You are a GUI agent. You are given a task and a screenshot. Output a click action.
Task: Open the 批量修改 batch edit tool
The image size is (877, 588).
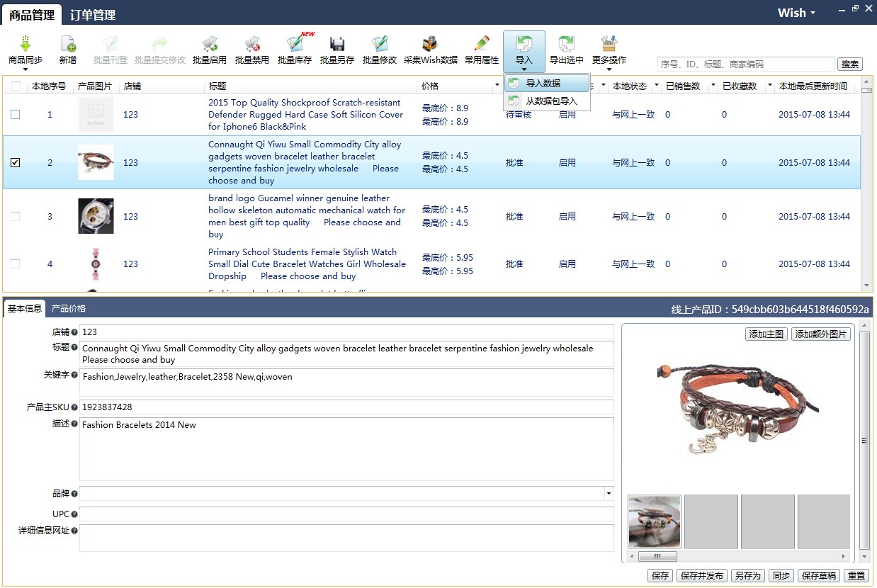(x=380, y=49)
